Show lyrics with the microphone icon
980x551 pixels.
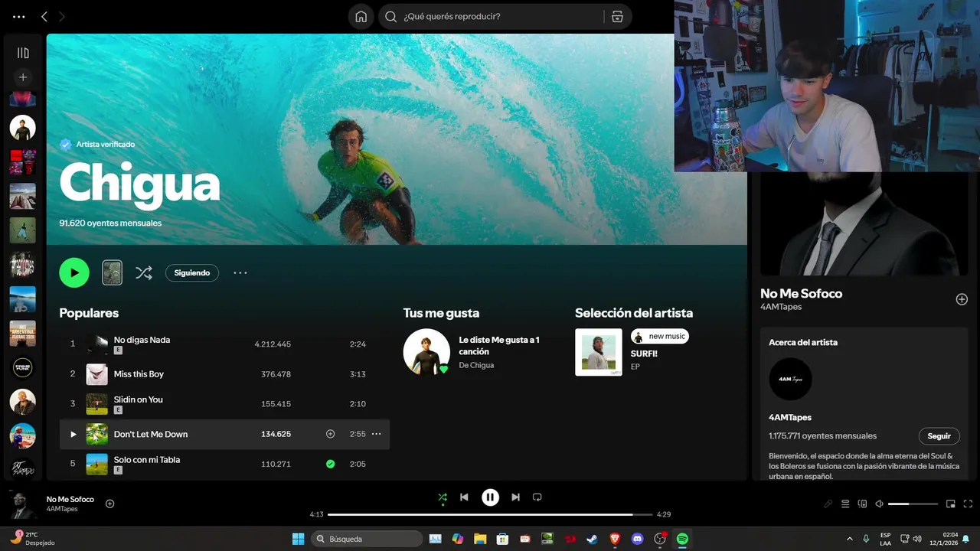pyautogui.click(x=828, y=504)
